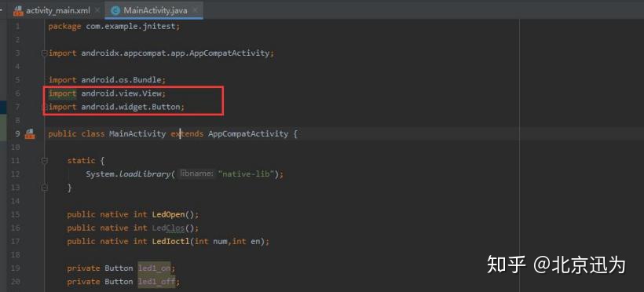Click the LedIoctl method name

pyautogui.click(x=171, y=242)
